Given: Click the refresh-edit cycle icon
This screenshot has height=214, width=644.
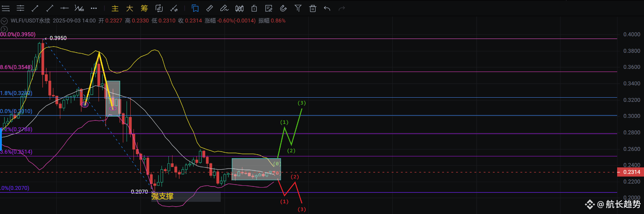Looking at the screenshot, I should tap(159, 8).
